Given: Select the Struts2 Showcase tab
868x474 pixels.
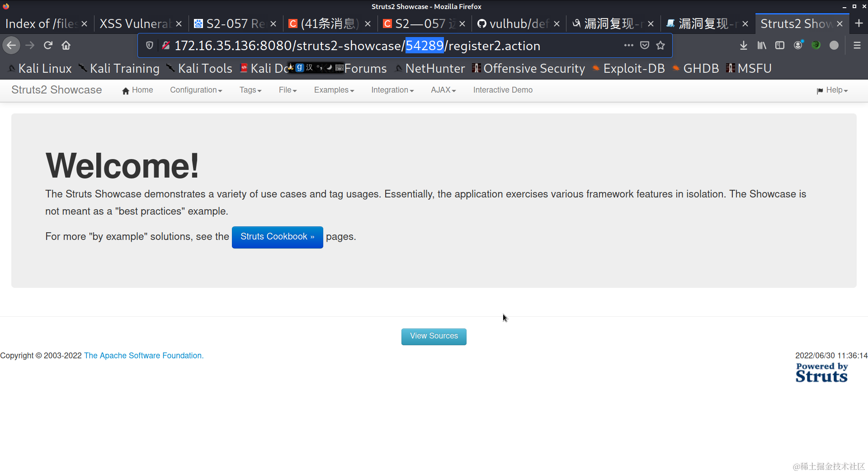Looking at the screenshot, I should pyautogui.click(x=797, y=23).
